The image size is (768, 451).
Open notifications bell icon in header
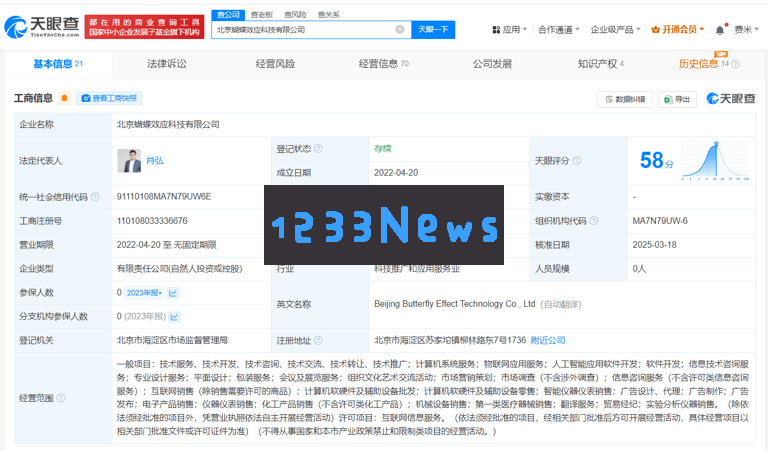tap(720, 30)
